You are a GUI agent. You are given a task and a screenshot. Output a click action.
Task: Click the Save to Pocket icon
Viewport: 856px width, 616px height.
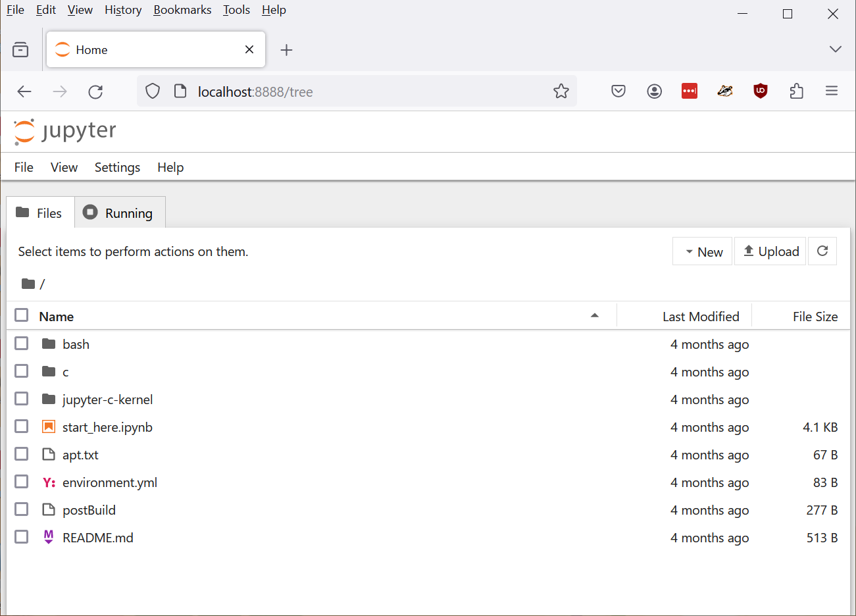click(618, 91)
